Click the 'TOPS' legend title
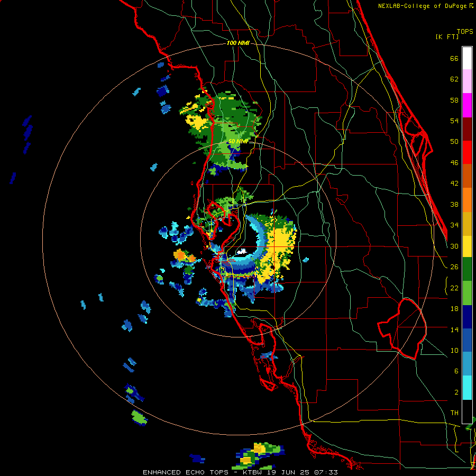476x476 pixels. pyautogui.click(x=465, y=31)
